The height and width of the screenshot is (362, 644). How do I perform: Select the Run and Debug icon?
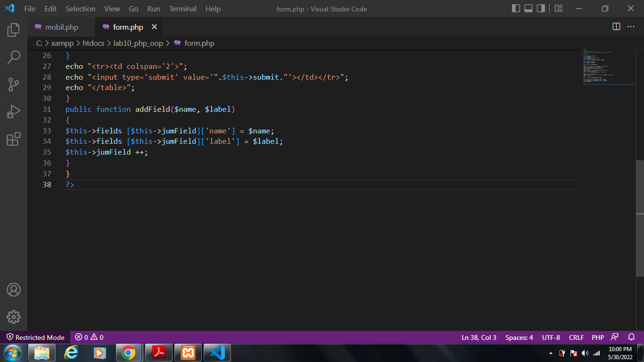pos(13,111)
